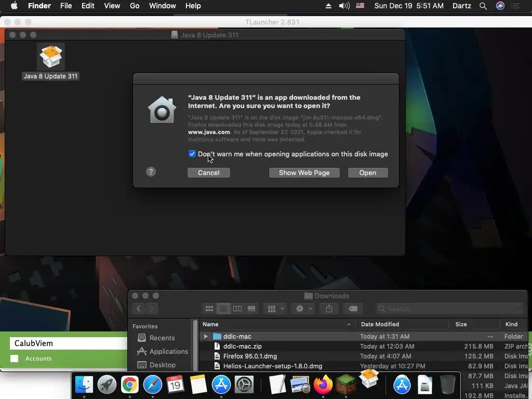Open the action gear dropdown in Downloads
Screen dimensions: 532x399
(x=303, y=309)
